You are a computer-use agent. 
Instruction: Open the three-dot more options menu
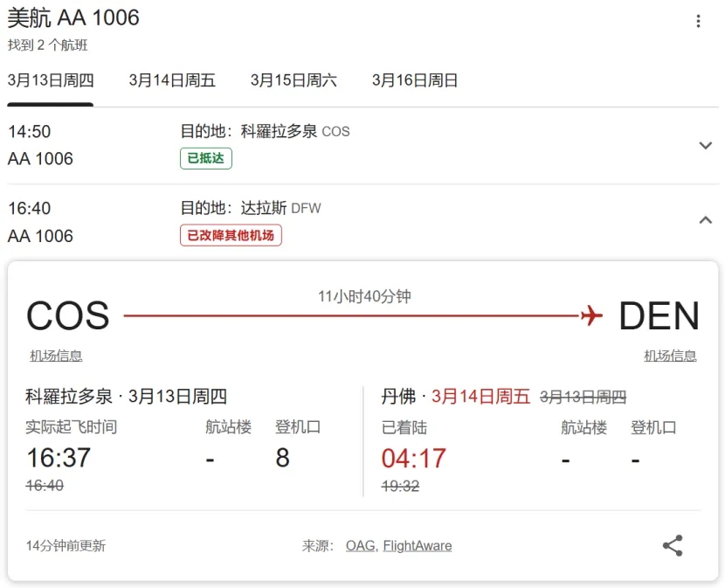(x=698, y=22)
